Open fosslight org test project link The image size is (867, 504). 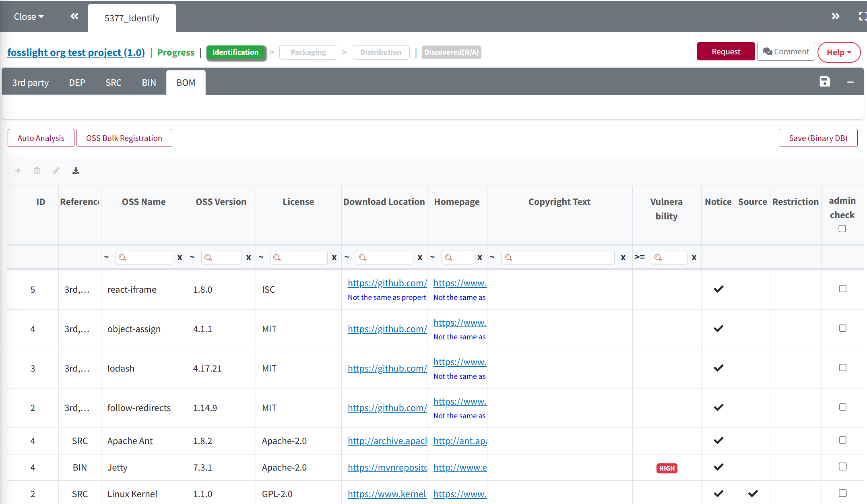(x=76, y=52)
